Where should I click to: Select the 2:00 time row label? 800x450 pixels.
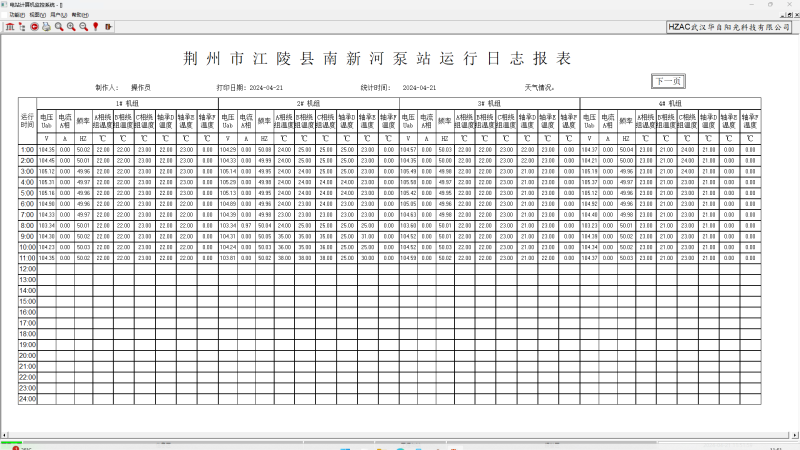[28, 161]
